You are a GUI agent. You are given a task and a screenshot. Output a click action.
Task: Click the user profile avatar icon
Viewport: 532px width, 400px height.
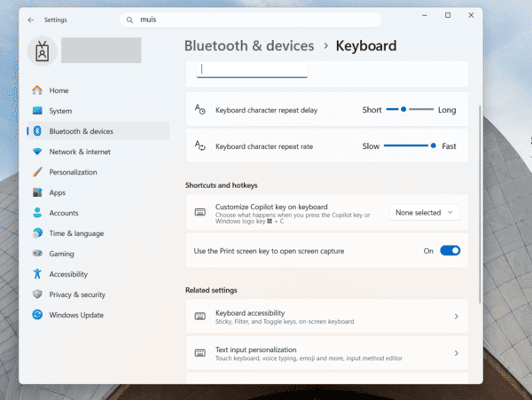pos(42,51)
